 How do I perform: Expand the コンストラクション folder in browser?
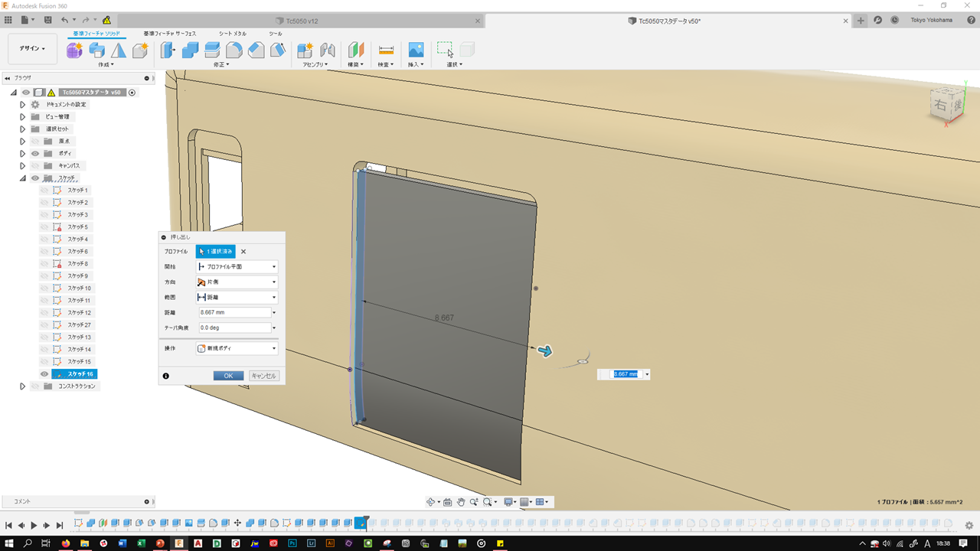pos(22,386)
